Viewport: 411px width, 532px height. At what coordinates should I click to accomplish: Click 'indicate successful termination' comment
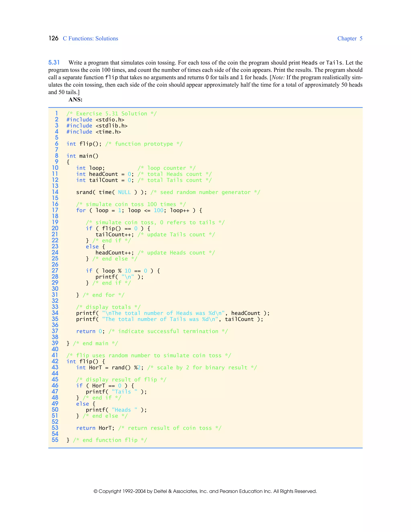(168, 331)
